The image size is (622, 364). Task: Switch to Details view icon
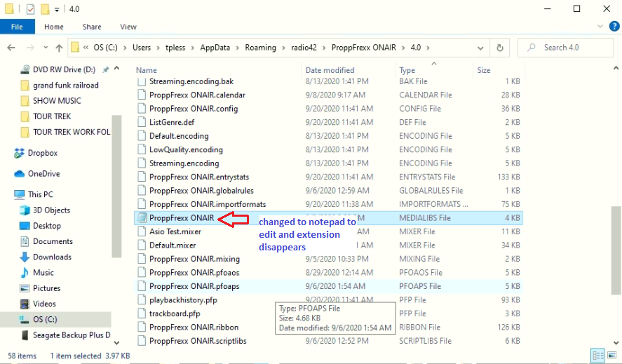coord(597,356)
